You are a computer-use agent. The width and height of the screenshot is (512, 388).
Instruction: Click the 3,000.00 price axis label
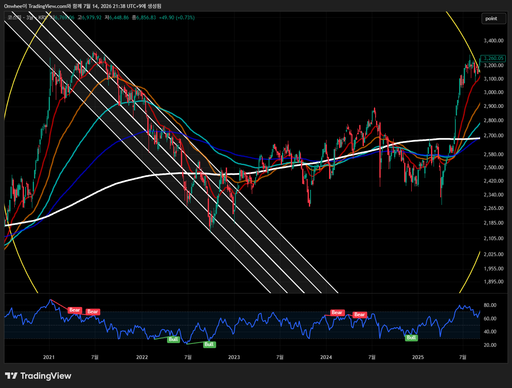click(x=493, y=92)
